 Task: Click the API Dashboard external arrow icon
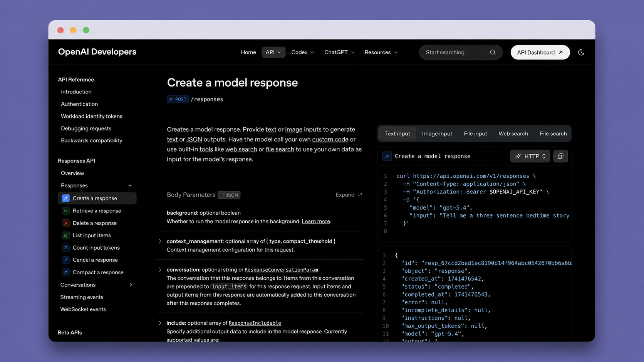point(561,52)
